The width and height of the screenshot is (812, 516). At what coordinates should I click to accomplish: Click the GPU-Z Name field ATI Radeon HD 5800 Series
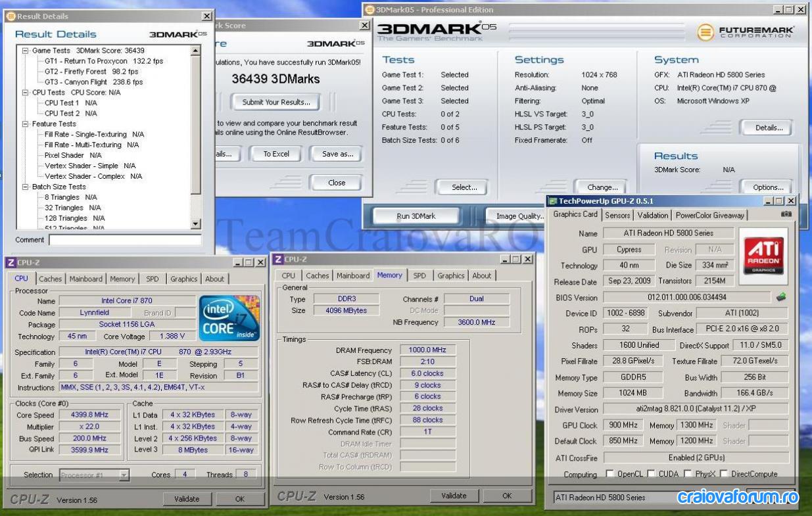tap(668, 233)
